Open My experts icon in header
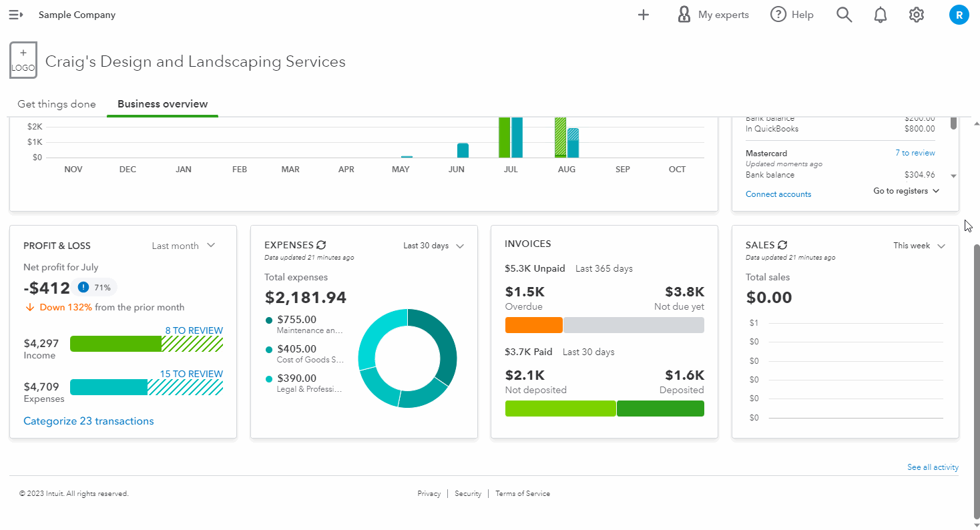 coord(684,15)
